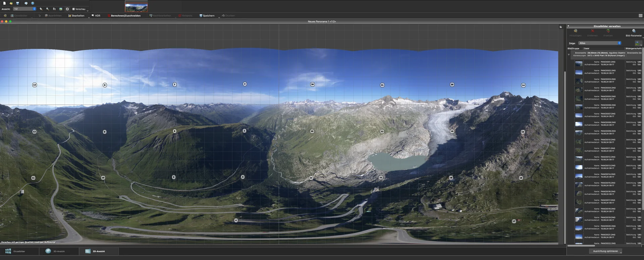Click the zoom in magnifier icon

[x=41, y=9]
